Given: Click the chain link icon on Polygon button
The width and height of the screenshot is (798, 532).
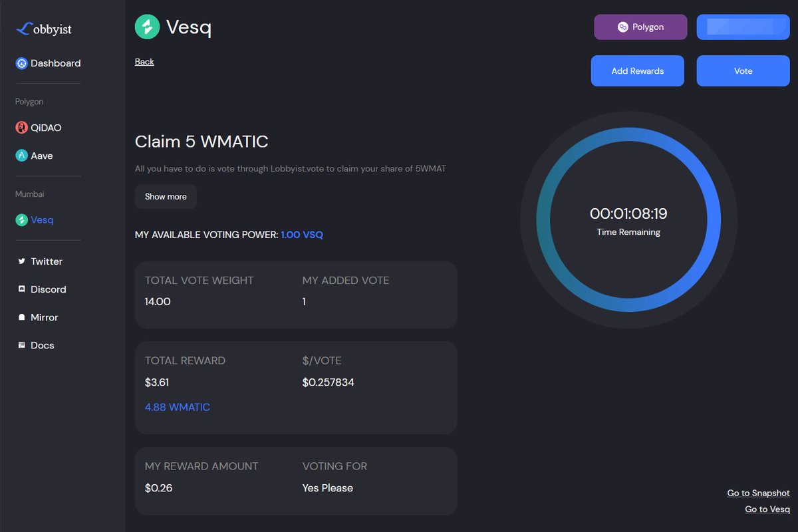Looking at the screenshot, I should tap(623, 27).
